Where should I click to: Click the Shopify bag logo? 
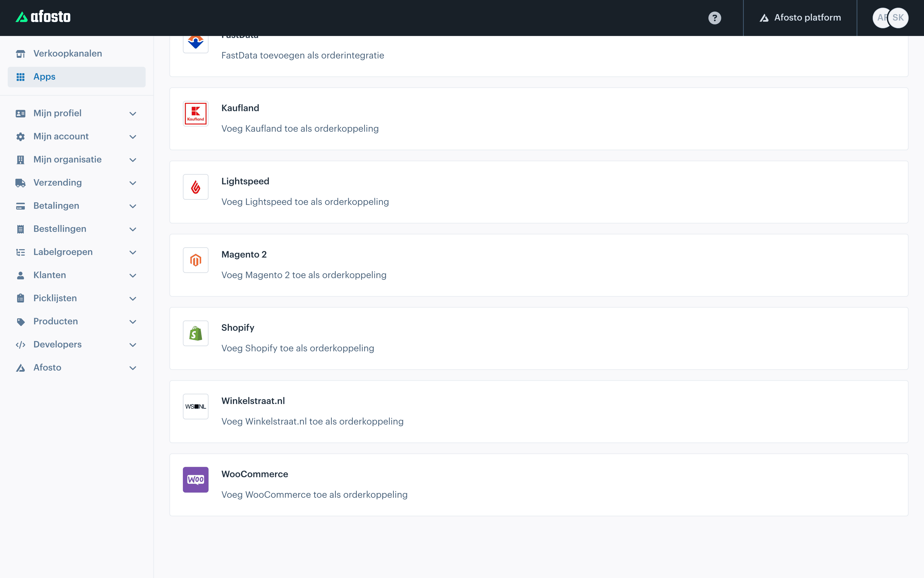pos(195,333)
